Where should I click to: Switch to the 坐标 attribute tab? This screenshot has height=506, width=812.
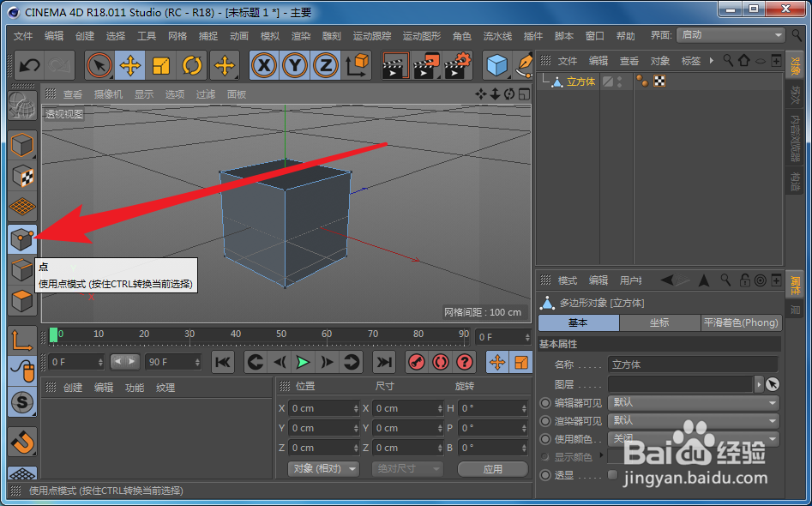point(659,322)
